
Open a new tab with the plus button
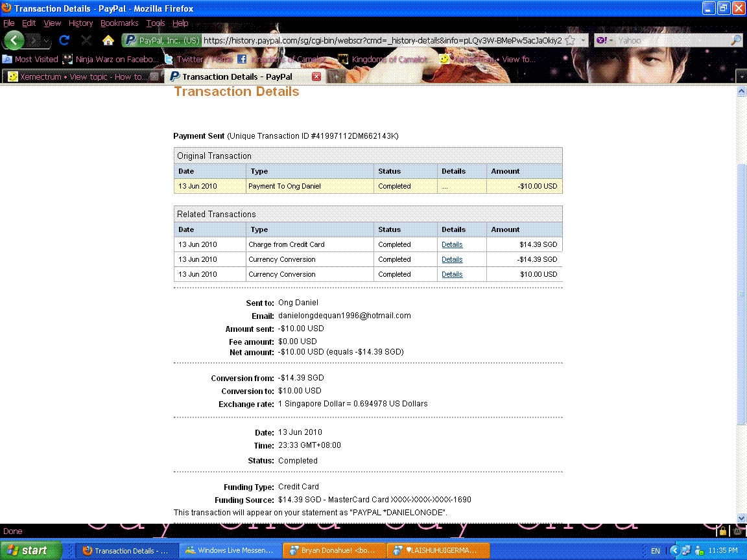336,76
